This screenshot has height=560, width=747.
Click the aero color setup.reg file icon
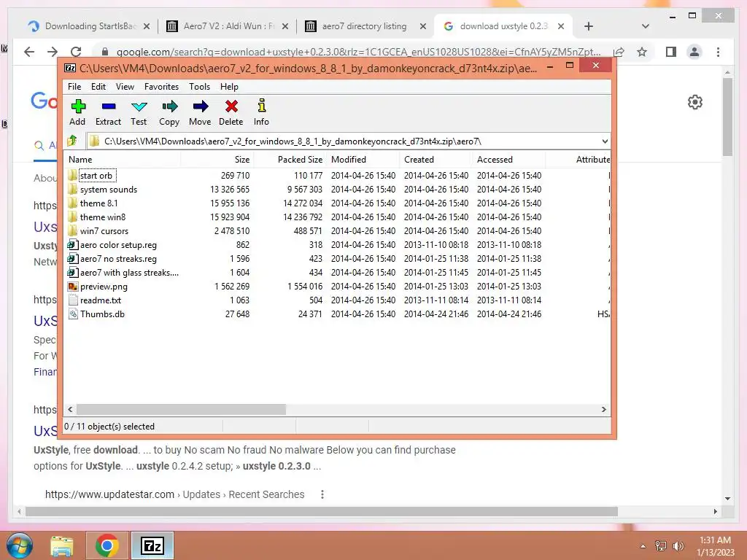click(x=72, y=245)
